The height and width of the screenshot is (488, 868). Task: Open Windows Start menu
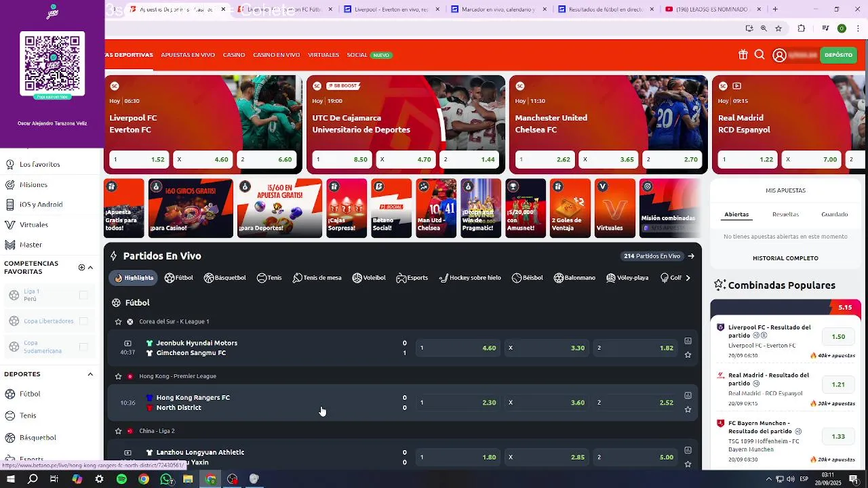point(11,479)
